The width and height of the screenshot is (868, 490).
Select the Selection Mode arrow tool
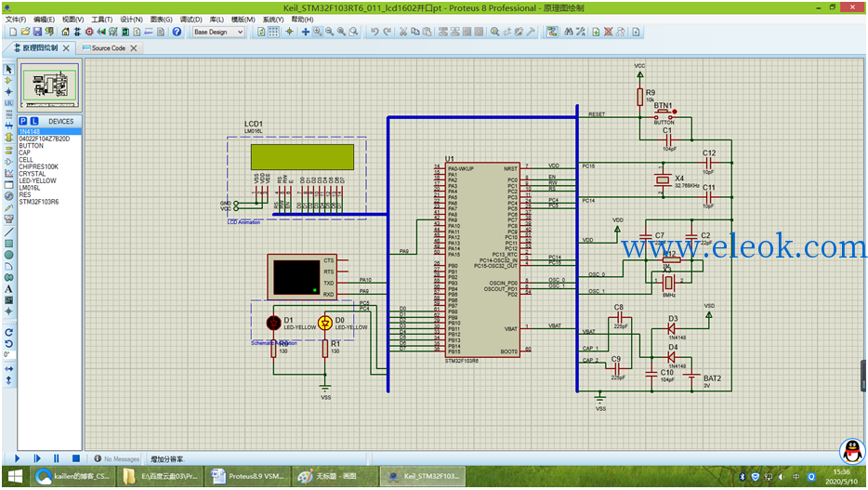(x=8, y=70)
